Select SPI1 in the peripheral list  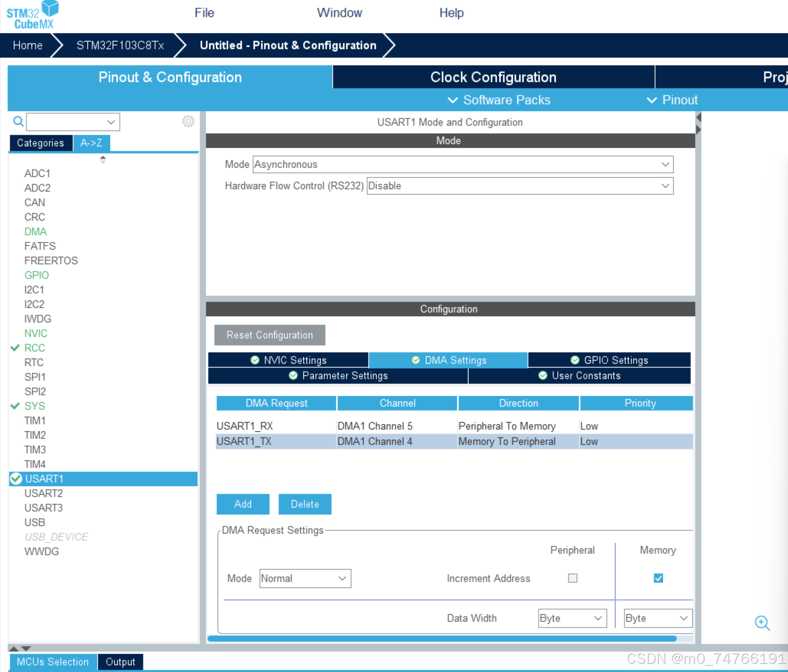click(x=35, y=377)
